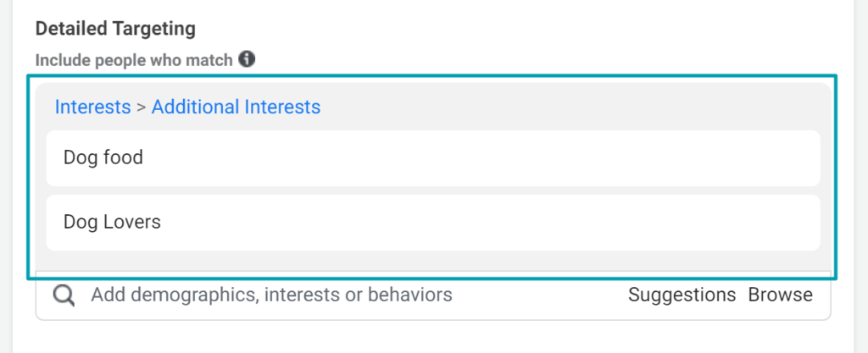Click the placeholder text in the targeting search box

tap(271, 295)
